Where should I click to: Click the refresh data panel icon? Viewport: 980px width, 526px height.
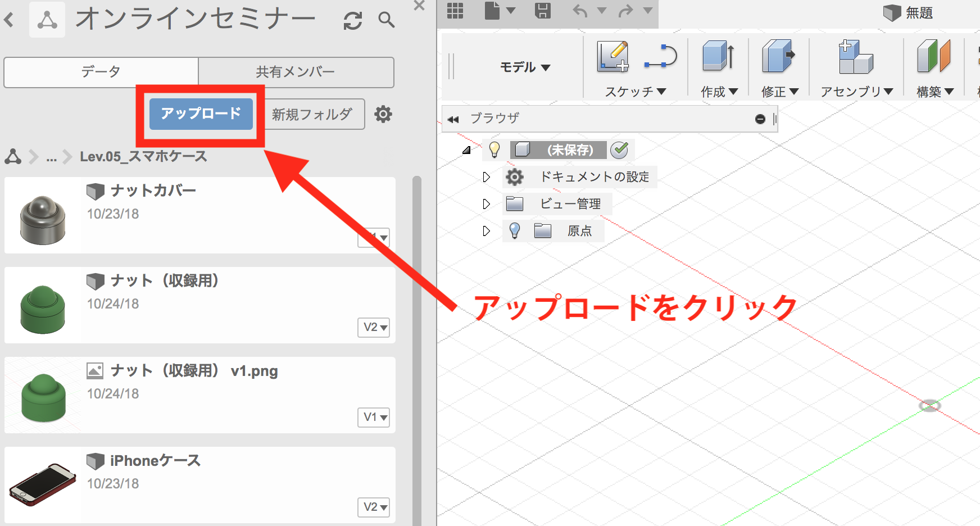pyautogui.click(x=353, y=21)
